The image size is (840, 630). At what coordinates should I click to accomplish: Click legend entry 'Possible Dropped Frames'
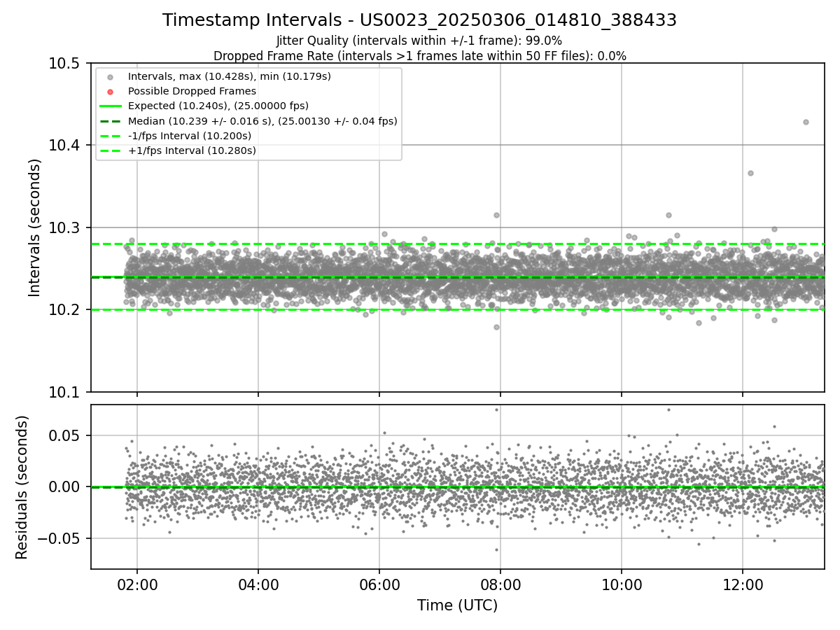point(192,91)
